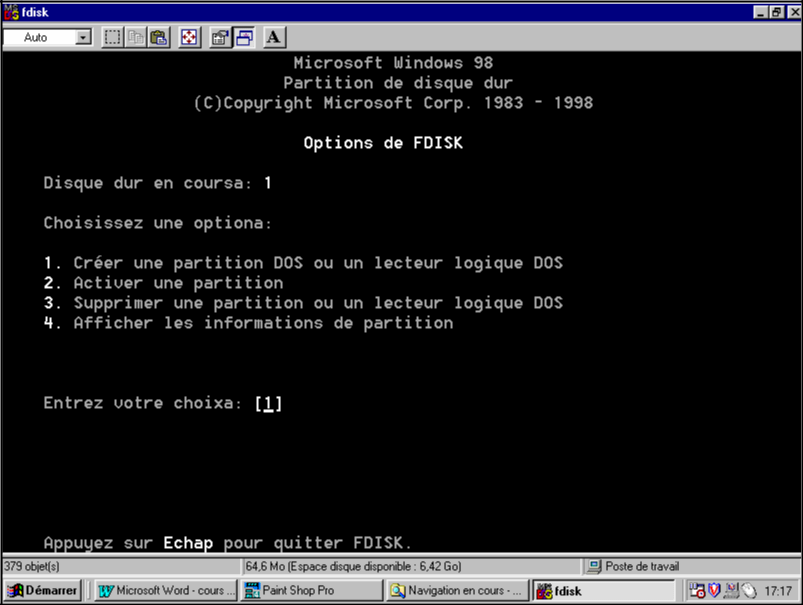Click the MS-DOS icon in title bar

[x=11, y=12]
